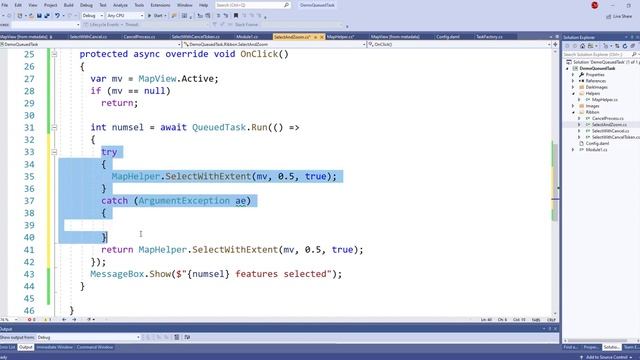Expand the References node in Solution Explorer
Screen dimensions: 640x360
click(573, 81)
